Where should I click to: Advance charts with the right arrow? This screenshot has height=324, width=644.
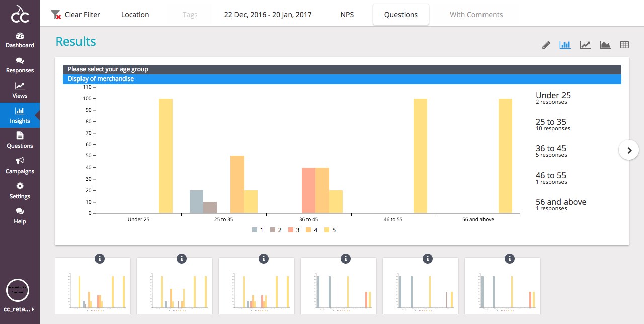pyautogui.click(x=628, y=150)
